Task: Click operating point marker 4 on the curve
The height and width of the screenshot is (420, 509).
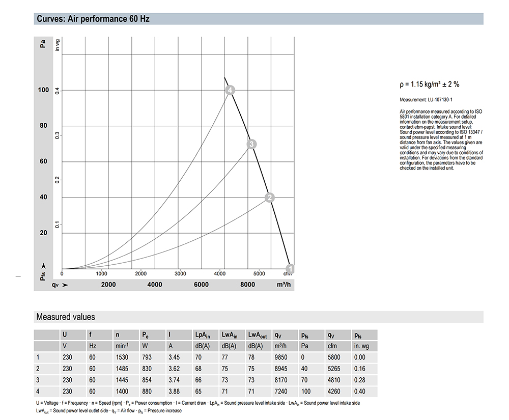Action: (x=231, y=90)
